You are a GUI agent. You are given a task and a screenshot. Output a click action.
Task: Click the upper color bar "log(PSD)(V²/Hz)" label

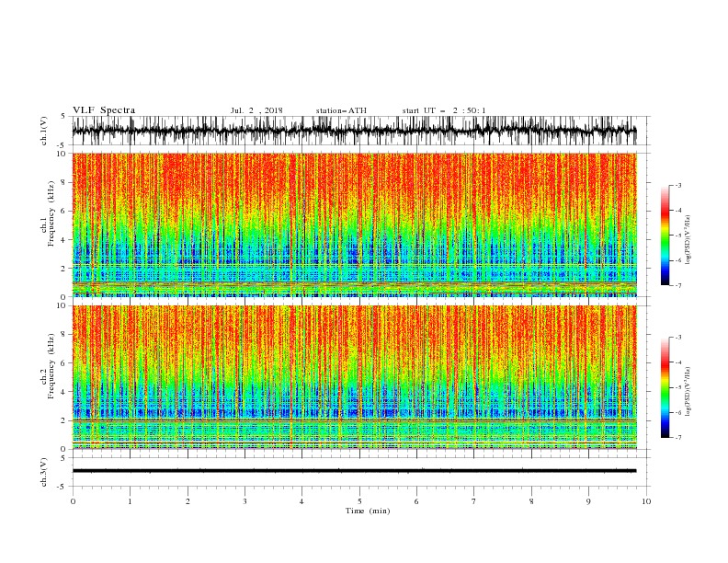[x=688, y=240]
